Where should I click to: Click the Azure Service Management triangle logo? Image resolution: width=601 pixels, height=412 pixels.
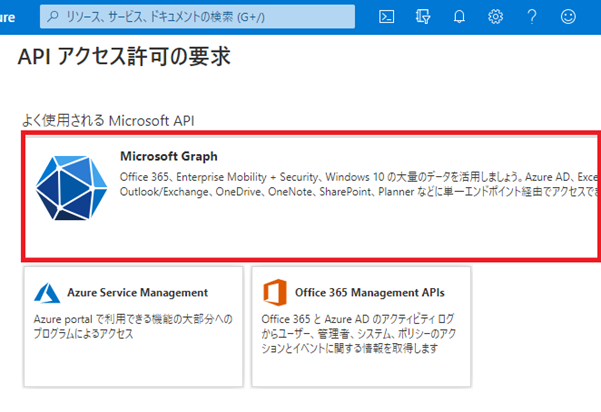46,292
